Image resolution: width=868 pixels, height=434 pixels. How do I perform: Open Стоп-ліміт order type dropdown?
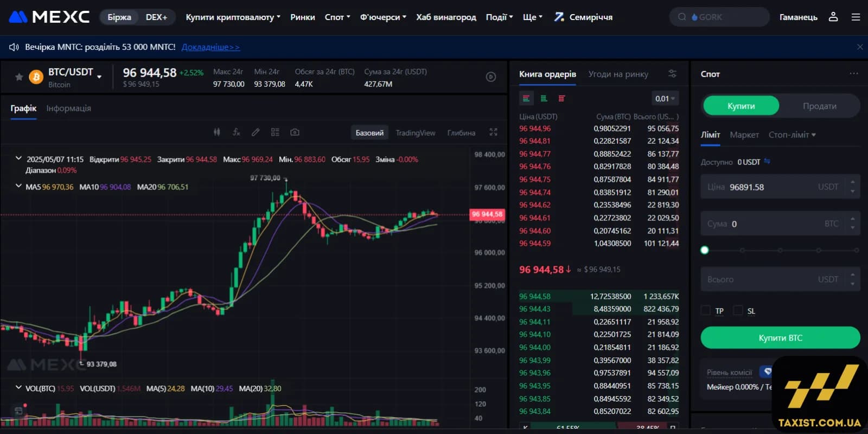click(792, 135)
